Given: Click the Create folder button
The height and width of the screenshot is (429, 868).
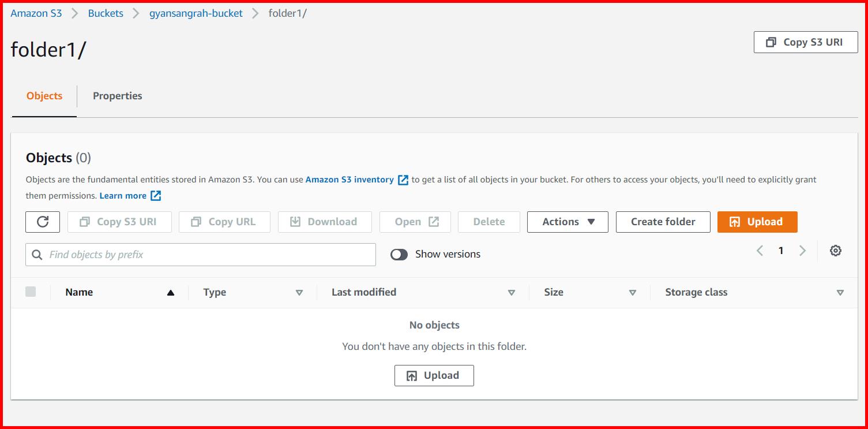Looking at the screenshot, I should point(662,222).
